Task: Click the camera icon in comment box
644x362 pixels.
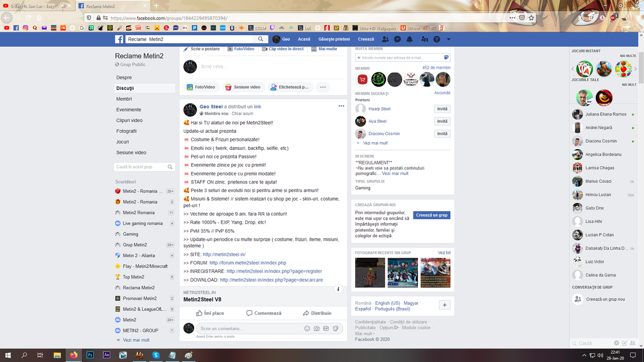Action: click(x=316, y=328)
